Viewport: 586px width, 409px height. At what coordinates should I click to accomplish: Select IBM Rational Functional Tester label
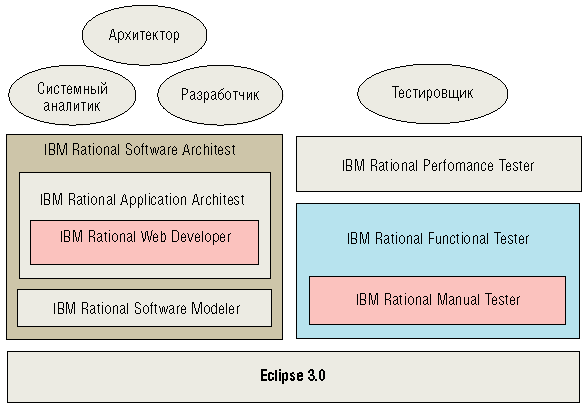(x=438, y=238)
